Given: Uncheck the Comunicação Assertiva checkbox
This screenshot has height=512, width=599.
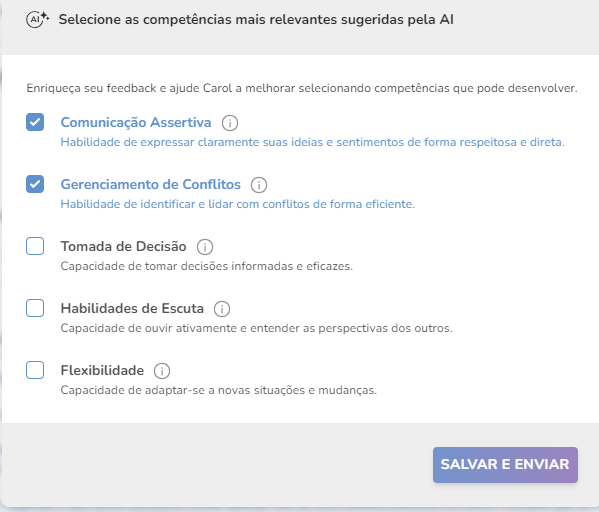Looking at the screenshot, I should 35,122.
